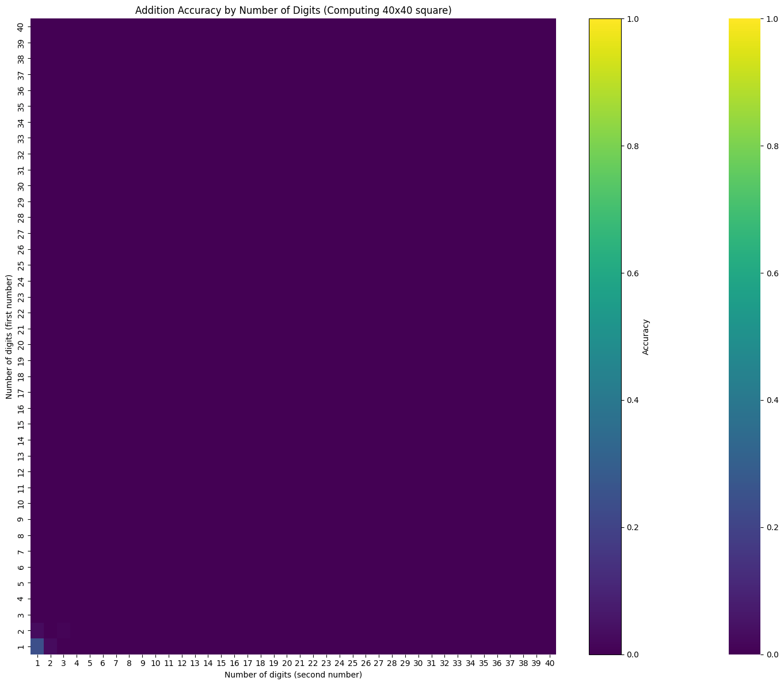Click the "0.6" tick on the Accuracy colorbar
Viewport: 784px width, 685px height.
pyautogui.click(x=632, y=273)
